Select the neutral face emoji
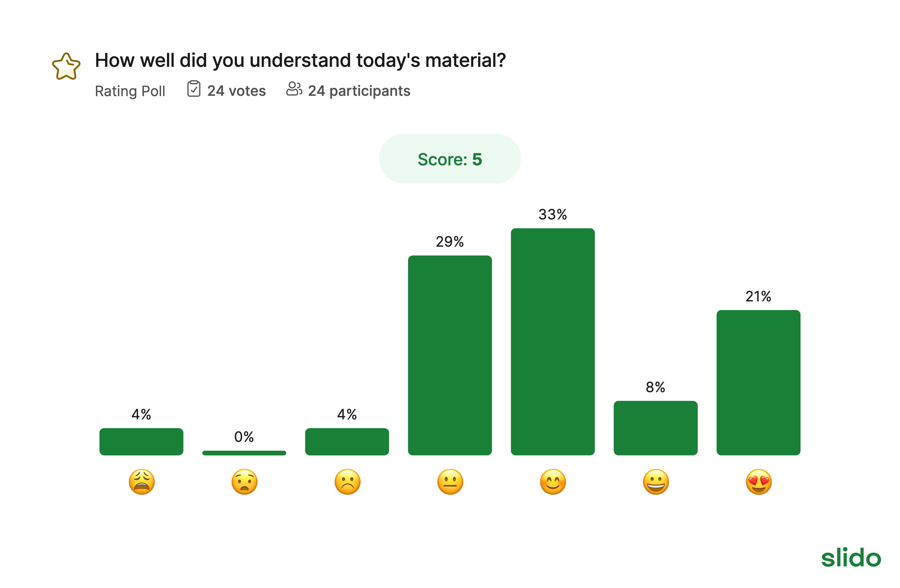 (x=450, y=482)
